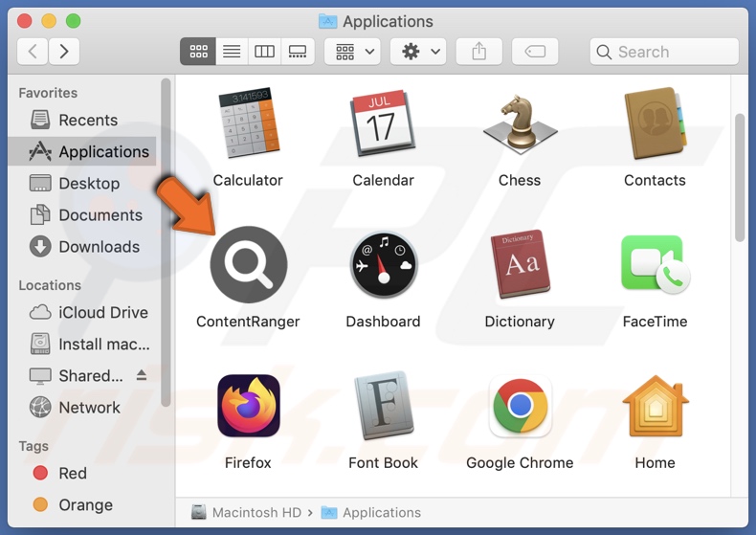Viewport: 756px width, 535px height.
Task: Eject the Shared... volume
Action: [x=142, y=375]
